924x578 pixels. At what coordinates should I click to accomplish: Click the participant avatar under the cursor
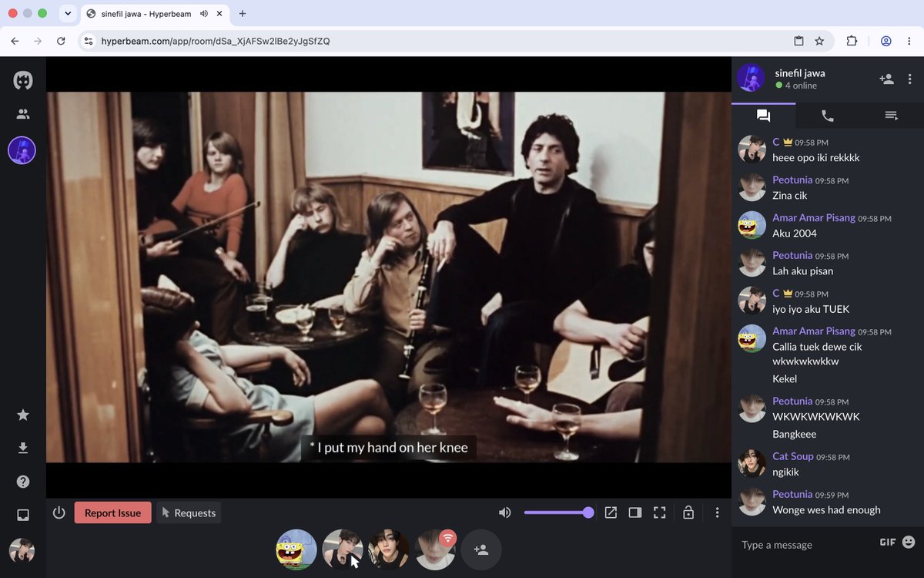[x=343, y=549]
